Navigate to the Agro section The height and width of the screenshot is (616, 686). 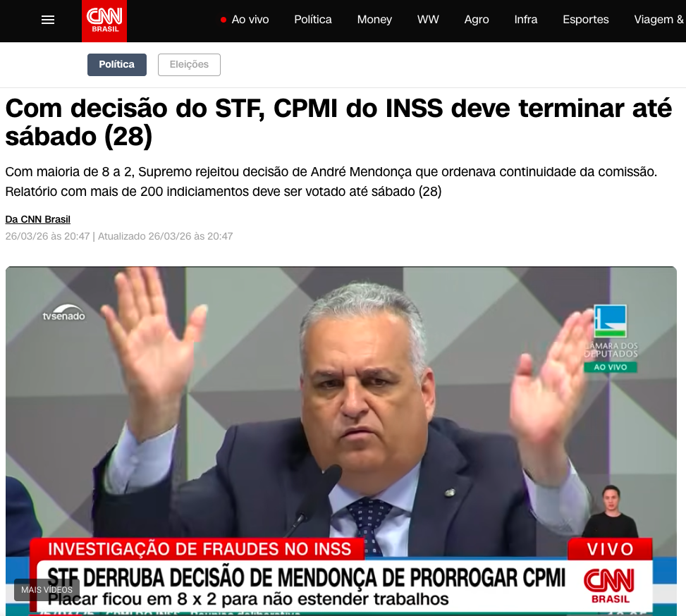[477, 20]
